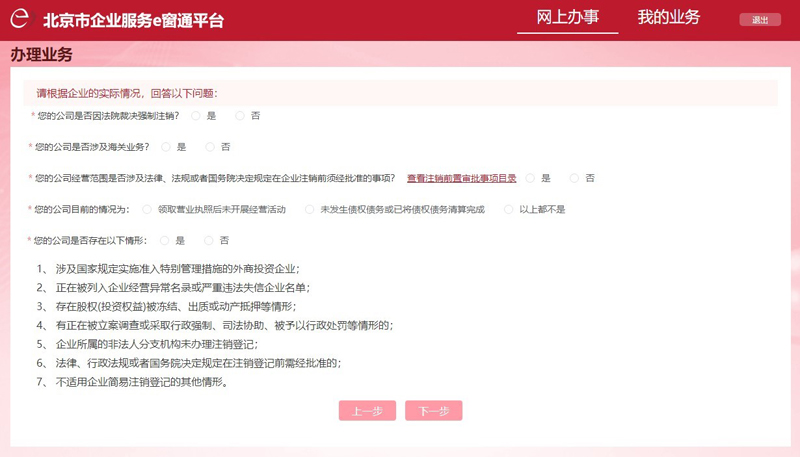800x457 pixels.
Task: Click the 下一步 next step button
Action: [434, 411]
